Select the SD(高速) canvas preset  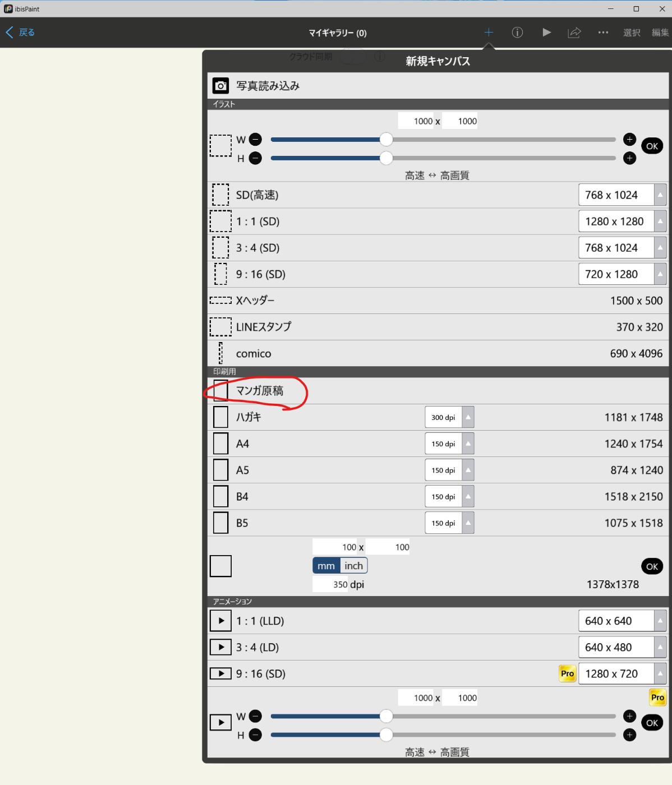click(x=438, y=195)
